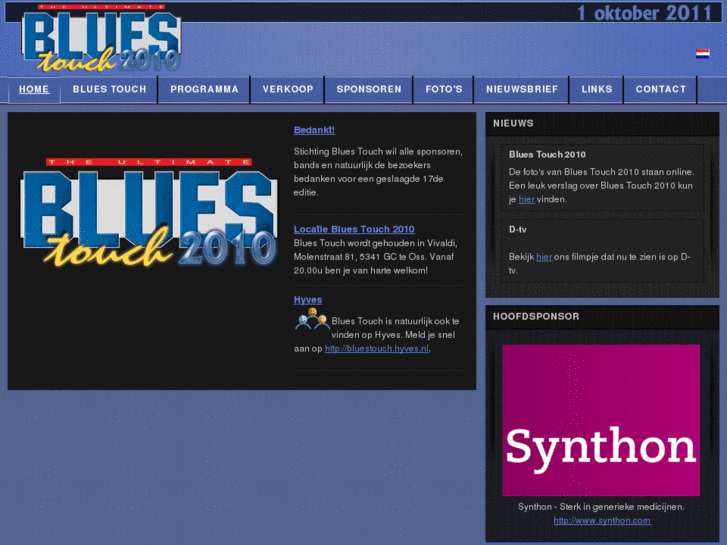Image resolution: width=727 pixels, height=545 pixels.
Task: Click the 'Molenstraat 81, 5341 GC te Oss' address text
Action: [359, 256]
